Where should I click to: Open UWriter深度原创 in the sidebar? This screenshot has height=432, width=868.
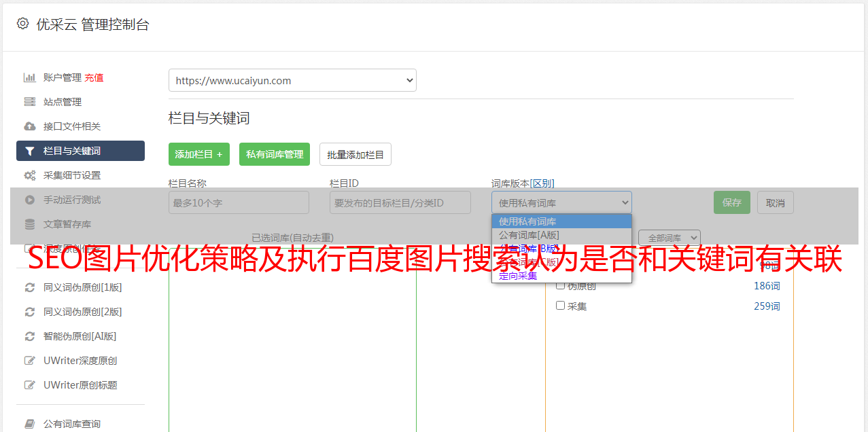point(80,361)
